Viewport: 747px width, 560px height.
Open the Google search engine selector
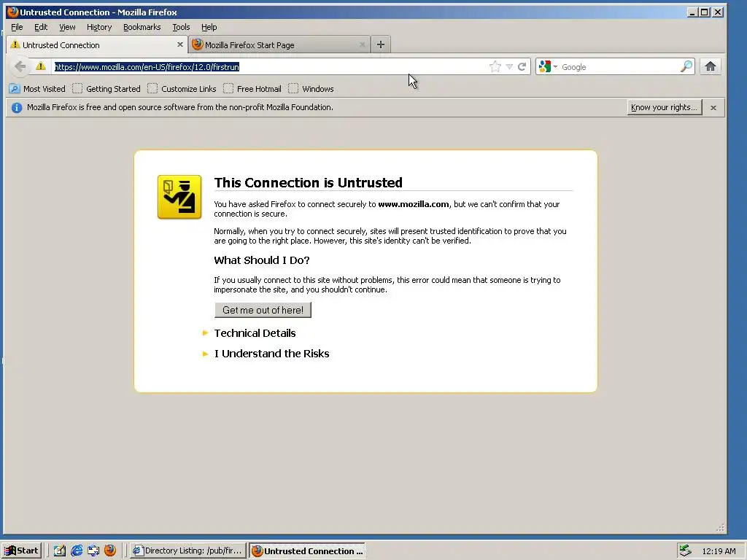(548, 66)
